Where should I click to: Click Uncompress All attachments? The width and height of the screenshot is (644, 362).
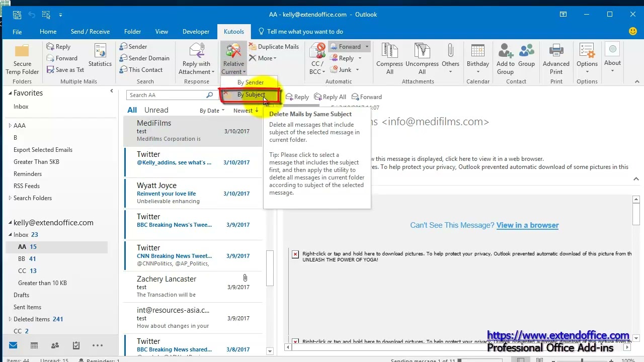point(422,59)
